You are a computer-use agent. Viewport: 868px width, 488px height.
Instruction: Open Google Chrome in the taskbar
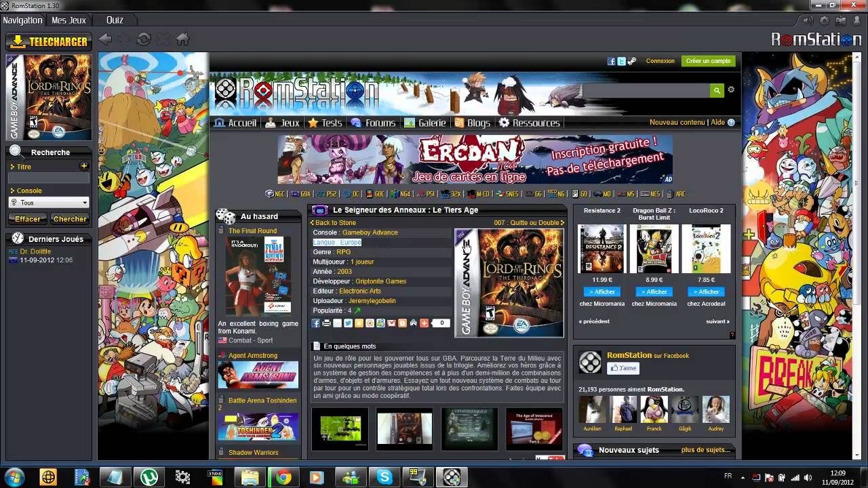[283, 478]
